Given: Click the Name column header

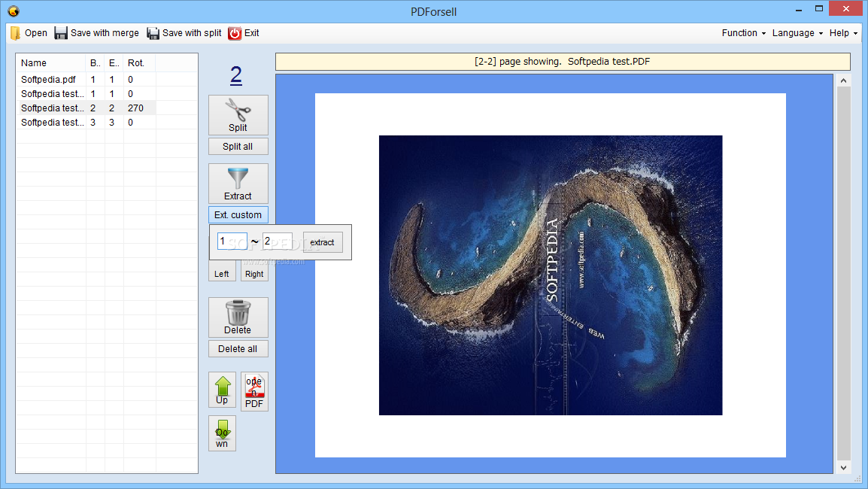Looking at the screenshot, I should pos(51,63).
